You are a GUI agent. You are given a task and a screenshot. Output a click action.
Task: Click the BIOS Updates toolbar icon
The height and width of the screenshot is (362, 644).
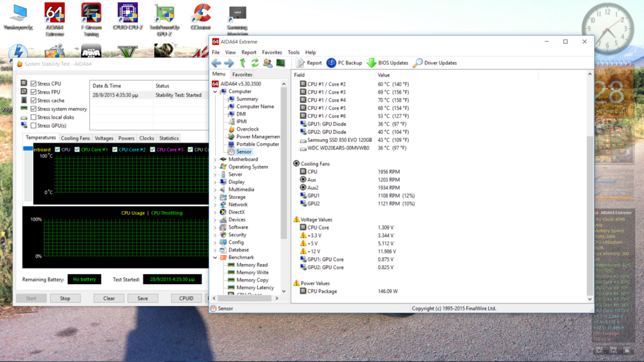tap(387, 63)
